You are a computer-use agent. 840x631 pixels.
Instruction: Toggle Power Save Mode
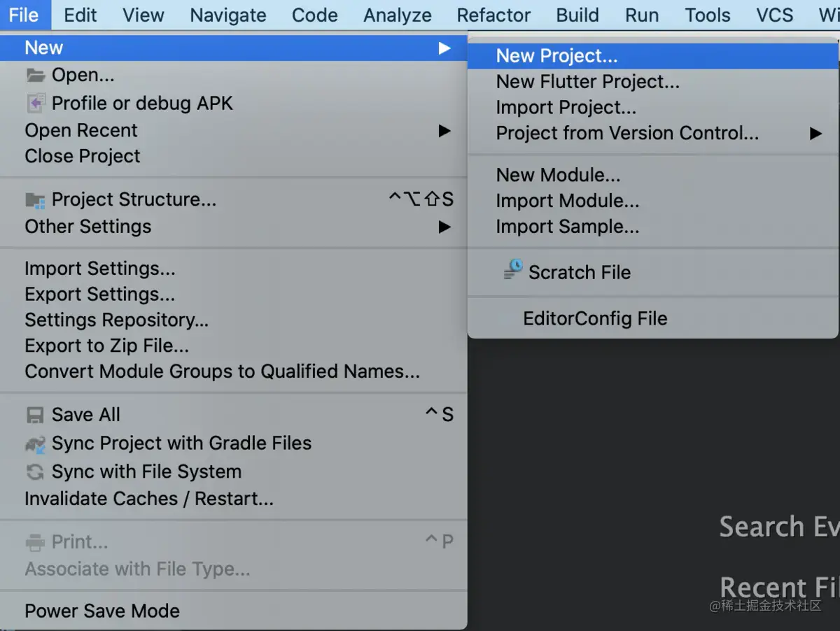tap(102, 611)
